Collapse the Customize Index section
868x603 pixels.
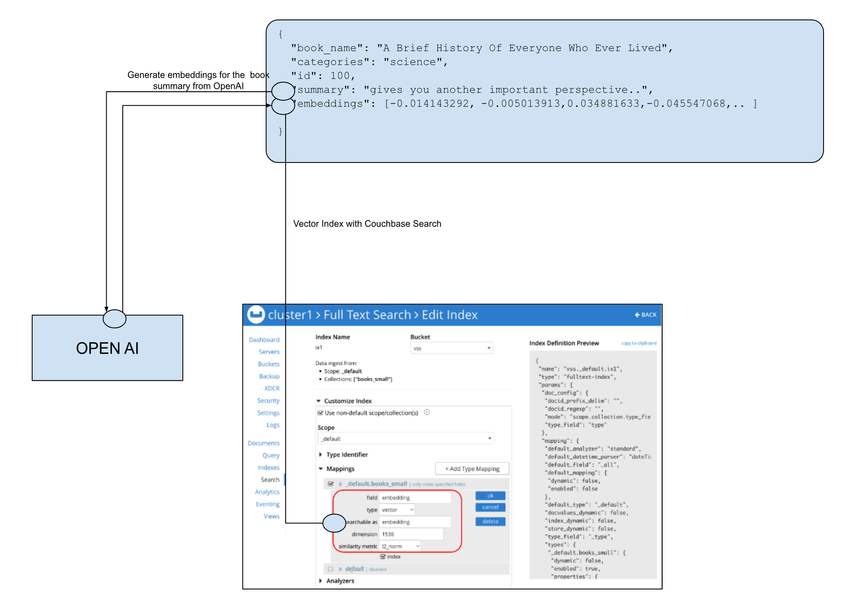344,401
